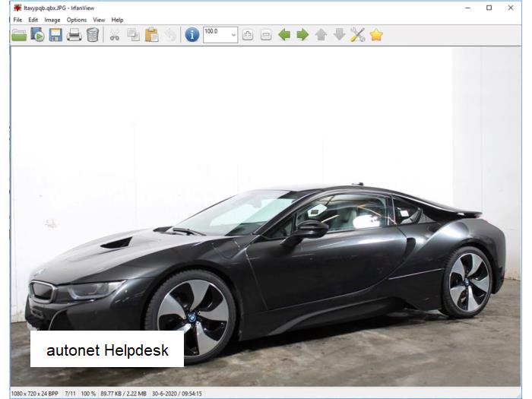Viewport: 532px width, 399px height.
Task: Go to the next image with the green right arrow
Action: pyautogui.click(x=302, y=35)
